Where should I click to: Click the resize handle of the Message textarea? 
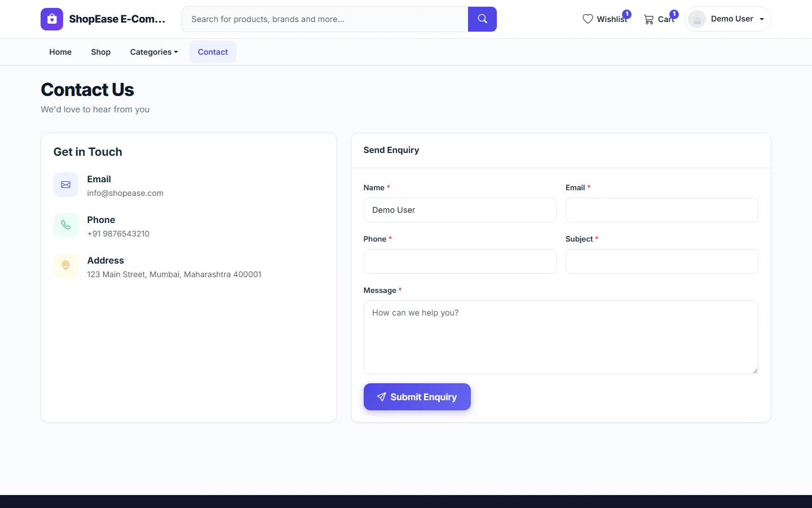(755, 371)
